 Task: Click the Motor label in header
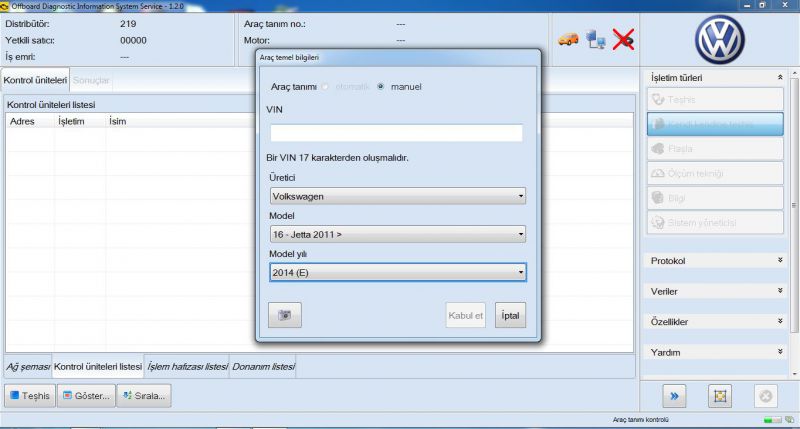tap(257, 40)
